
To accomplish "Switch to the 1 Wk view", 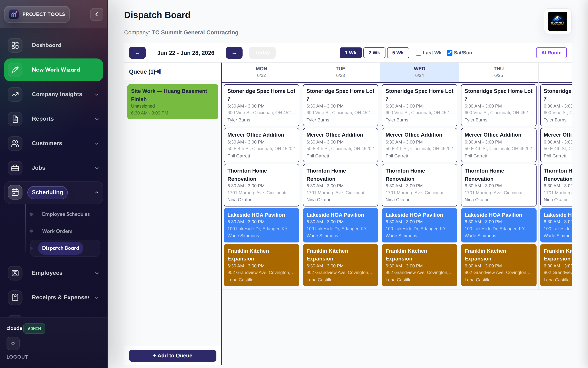I will (350, 53).
